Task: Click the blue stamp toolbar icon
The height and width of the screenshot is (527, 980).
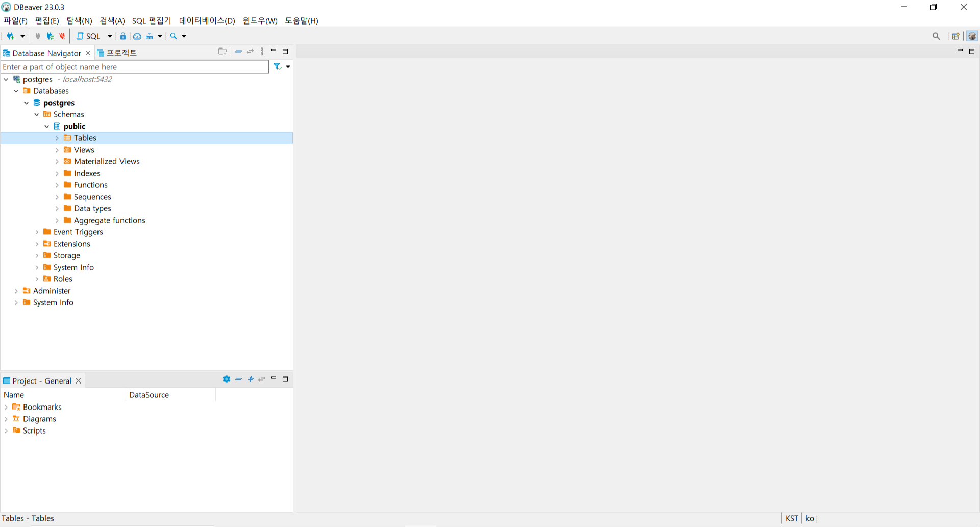Action: coord(150,36)
